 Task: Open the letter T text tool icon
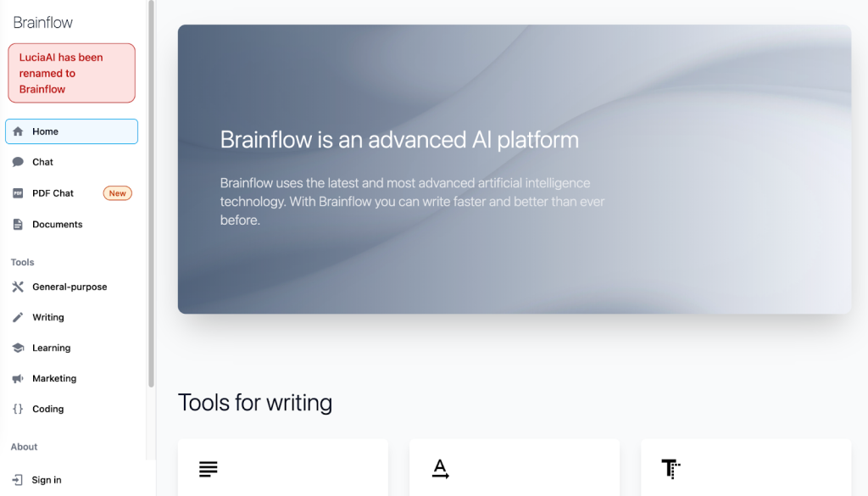coord(671,469)
